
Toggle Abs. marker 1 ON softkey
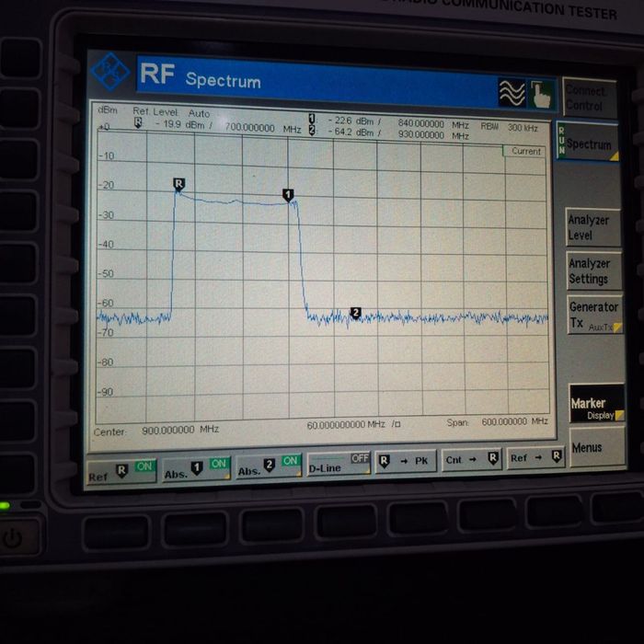pyautogui.click(x=196, y=468)
